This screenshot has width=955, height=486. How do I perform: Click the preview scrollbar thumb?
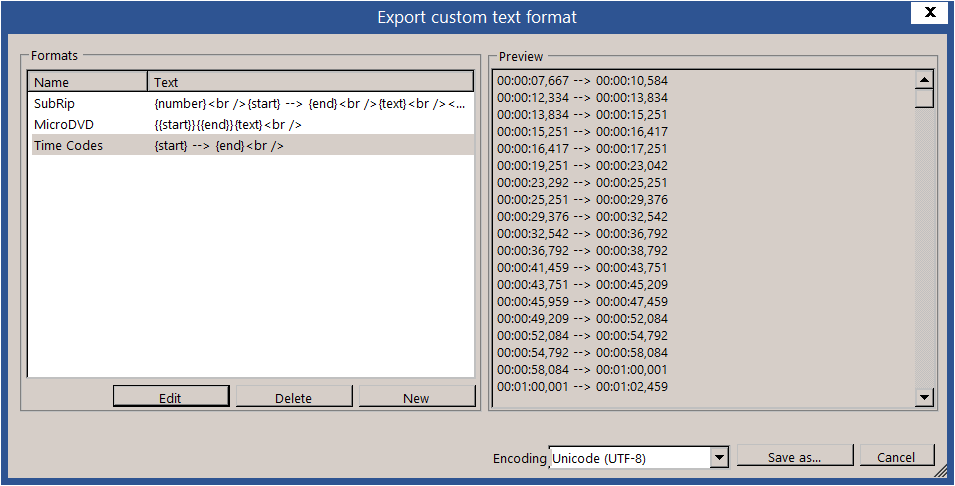click(x=925, y=98)
